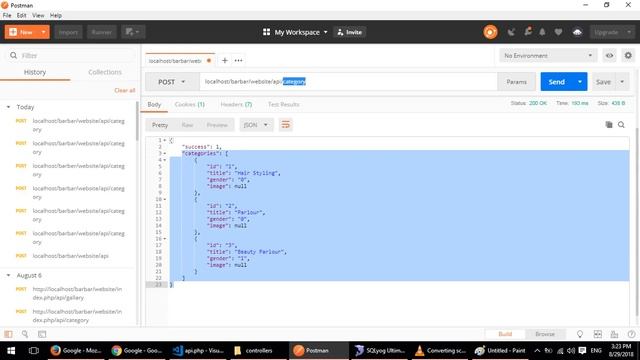Click the Import button

point(68,32)
